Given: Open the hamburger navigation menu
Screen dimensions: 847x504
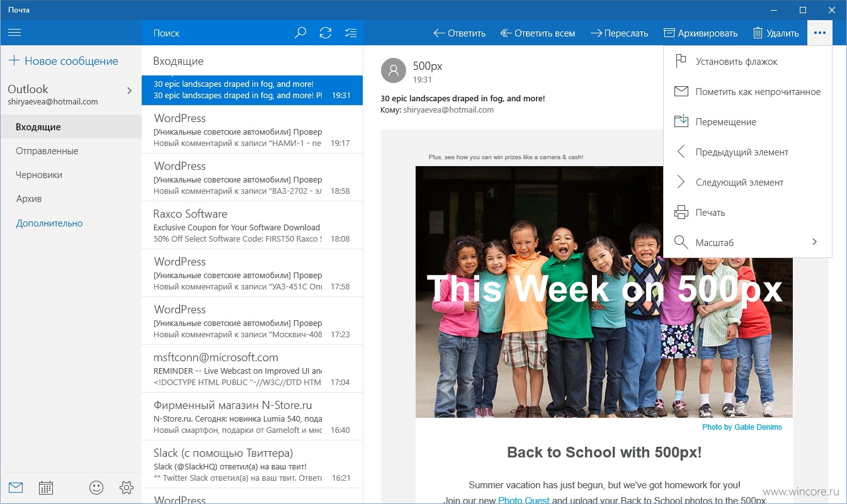Looking at the screenshot, I should click(x=14, y=33).
